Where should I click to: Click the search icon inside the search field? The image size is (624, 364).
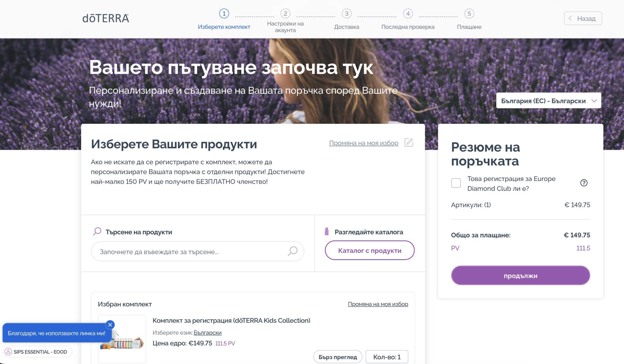coord(293,251)
